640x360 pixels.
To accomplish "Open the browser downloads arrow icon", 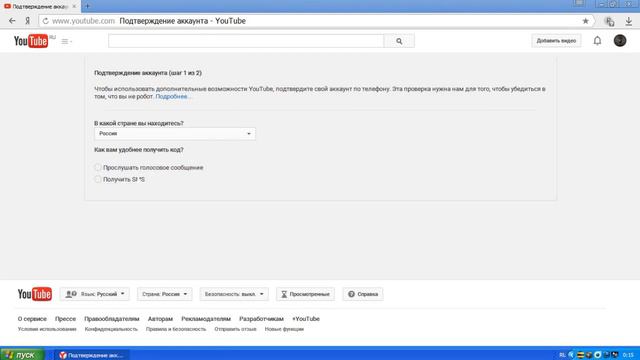I will click(x=629, y=21).
